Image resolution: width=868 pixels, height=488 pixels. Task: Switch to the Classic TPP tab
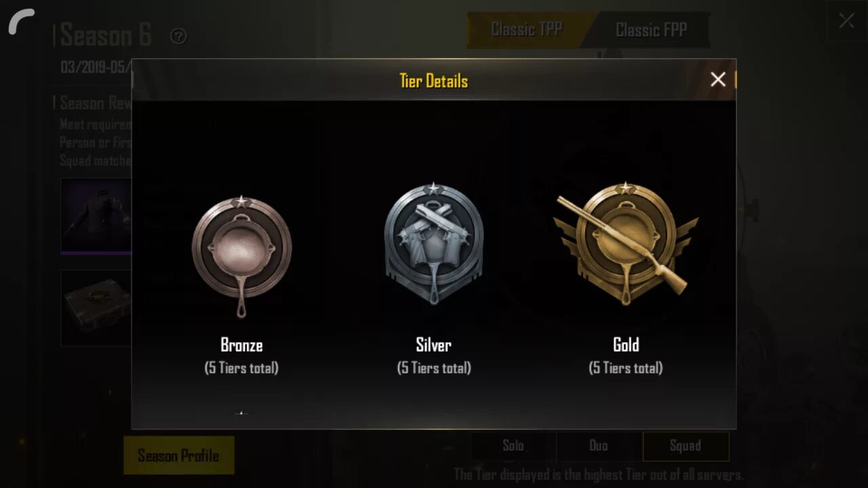(526, 30)
